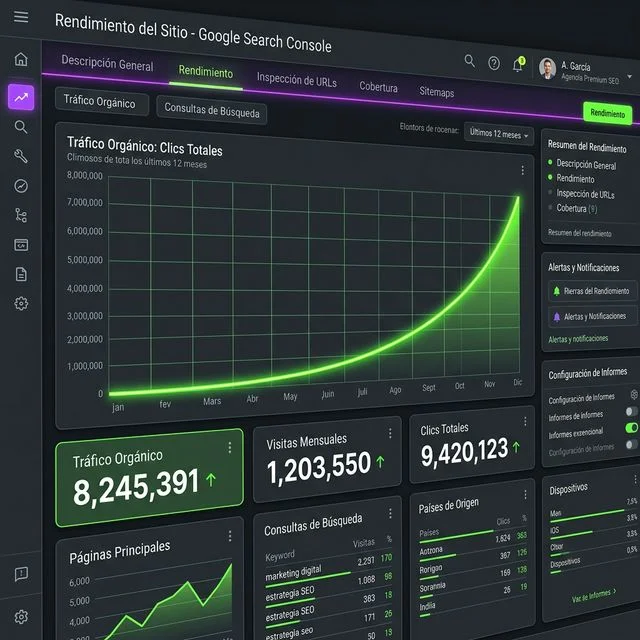640x640 pixels.
Task: Switch to the Descripción General tab
Action: (107, 64)
